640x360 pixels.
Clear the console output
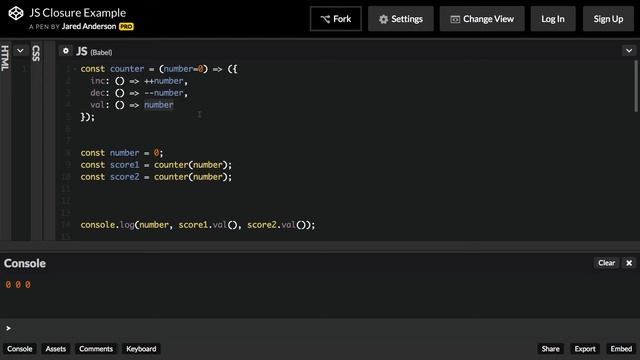pyautogui.click(x=606, y=263)
